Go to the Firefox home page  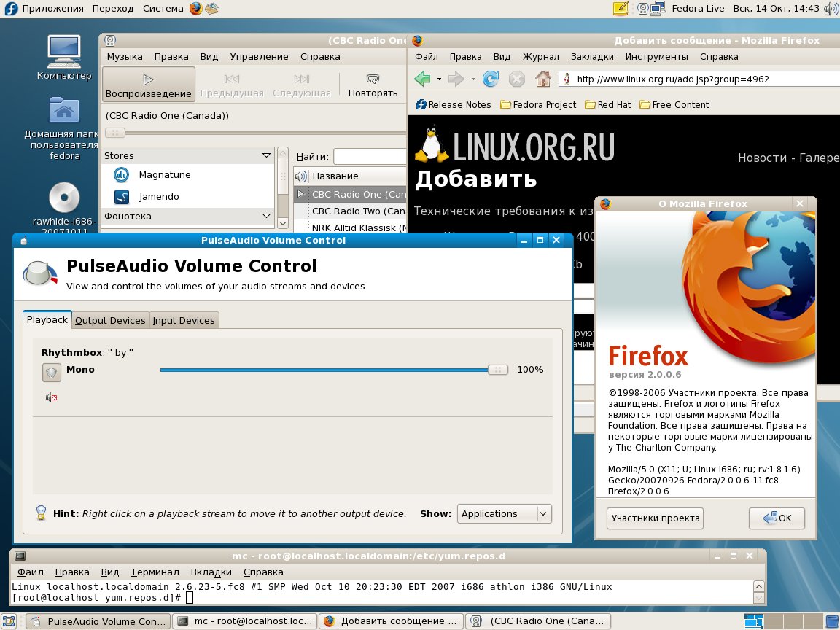point(542,79)
